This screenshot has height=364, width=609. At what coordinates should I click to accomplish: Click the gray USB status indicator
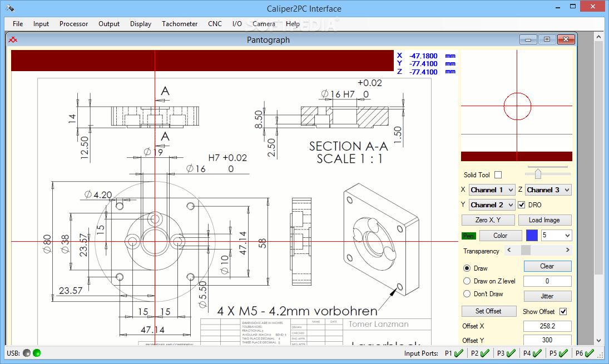point(27,353)
